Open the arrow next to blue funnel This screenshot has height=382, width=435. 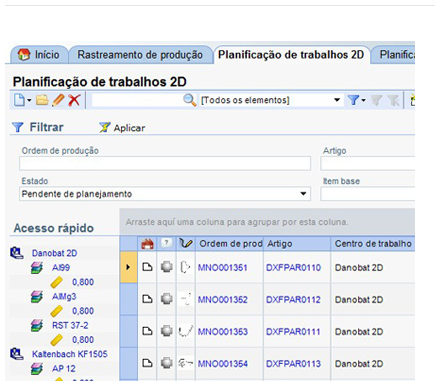click(363, 100)
